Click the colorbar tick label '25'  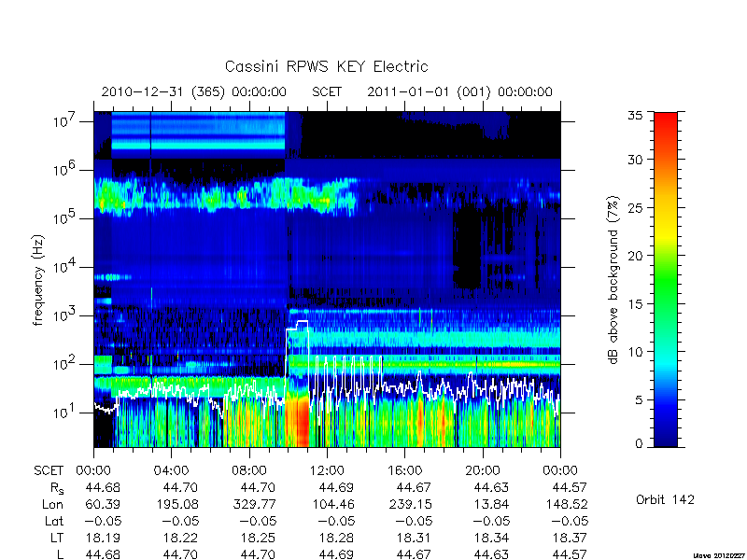tap(635, 207)
